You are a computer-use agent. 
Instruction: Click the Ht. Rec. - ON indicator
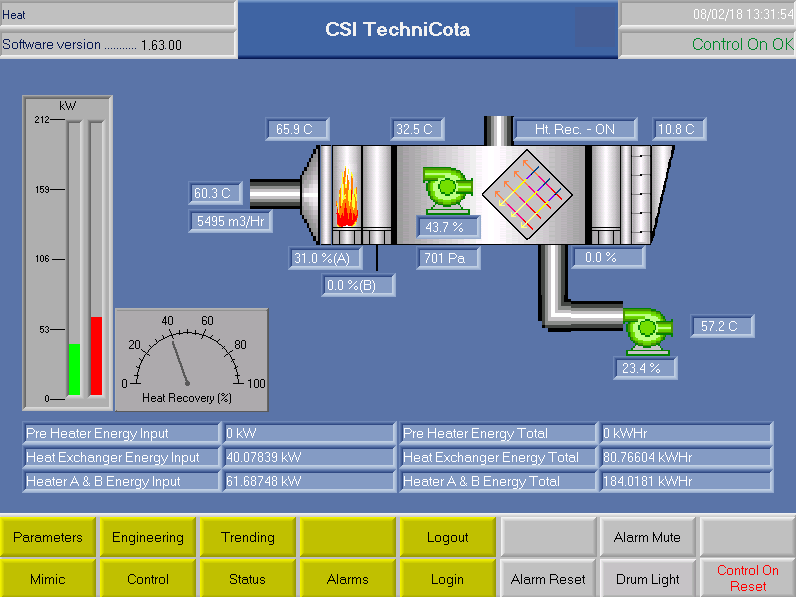(575, 129)
